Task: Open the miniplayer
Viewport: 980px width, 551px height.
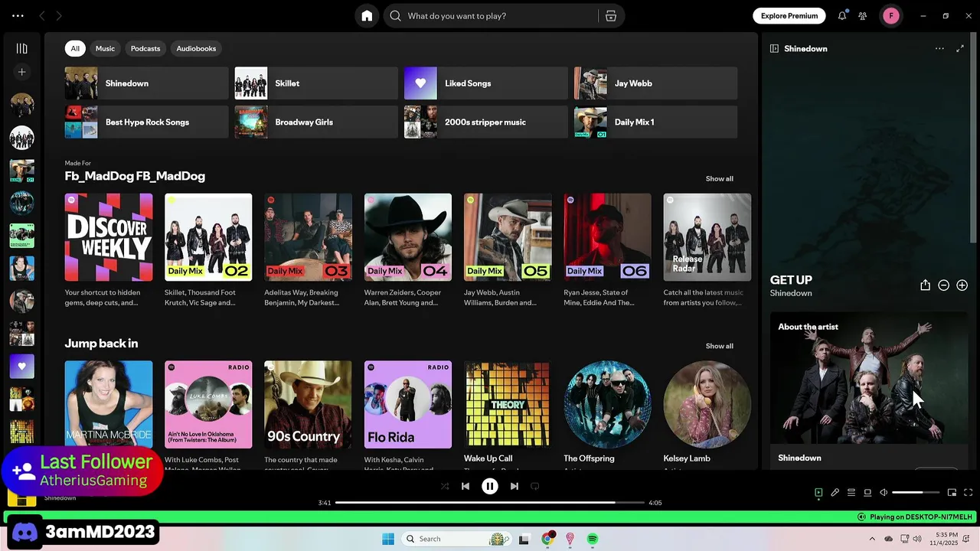Action: coord(952,493)
